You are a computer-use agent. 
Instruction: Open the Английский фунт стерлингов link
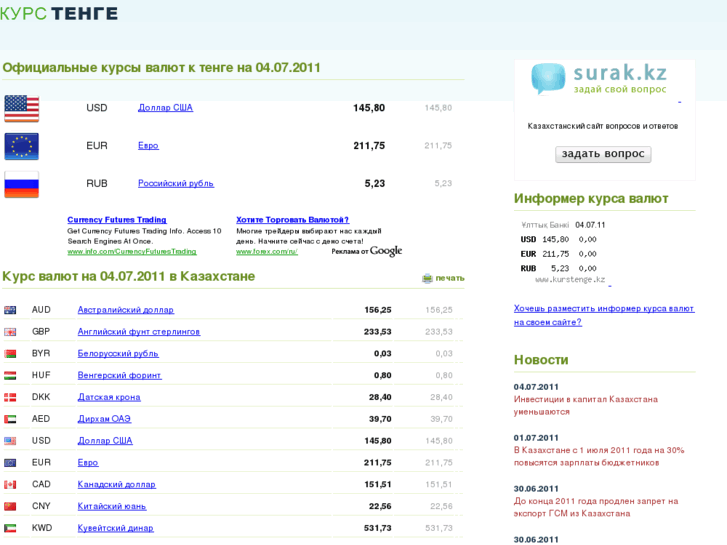click(139, 332)
